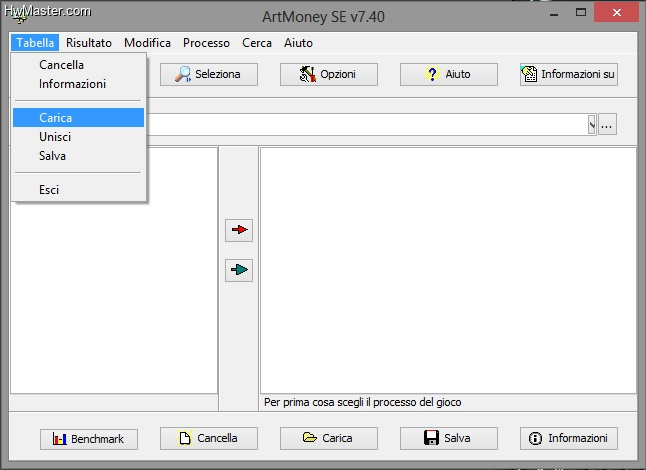
Task: Click the ellipsis browse button
Action: pos(607,124)
